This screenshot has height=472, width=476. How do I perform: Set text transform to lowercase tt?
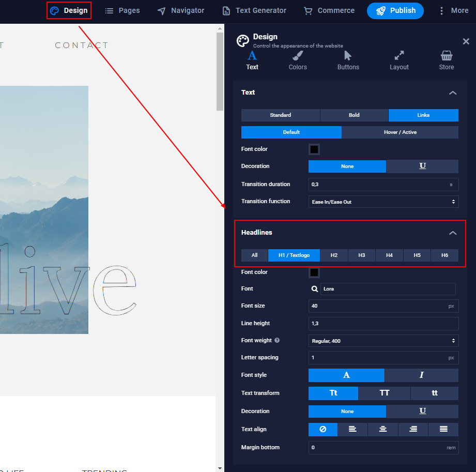[435, 393]
